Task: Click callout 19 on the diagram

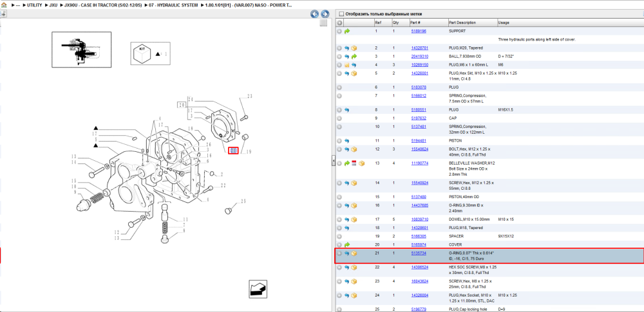Action: click(249, 151)
